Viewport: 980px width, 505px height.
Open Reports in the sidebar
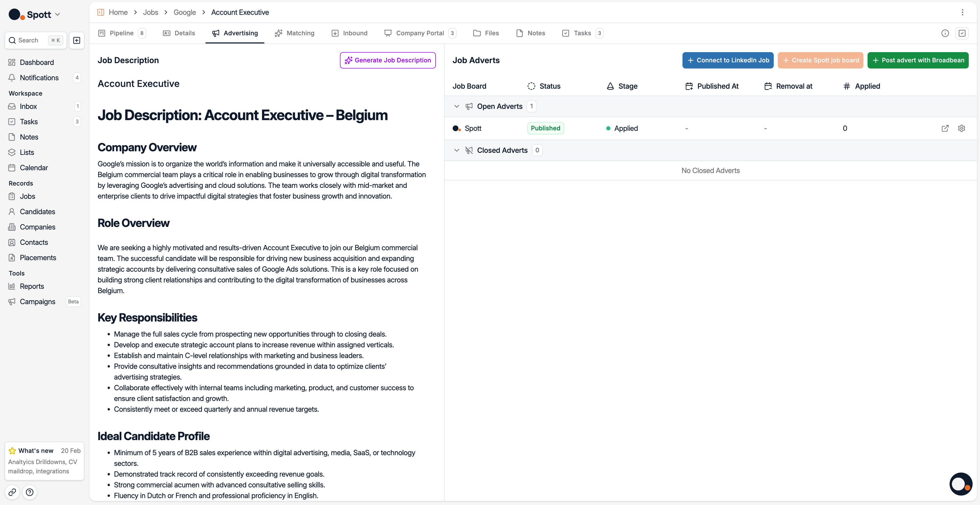point(44,286)
